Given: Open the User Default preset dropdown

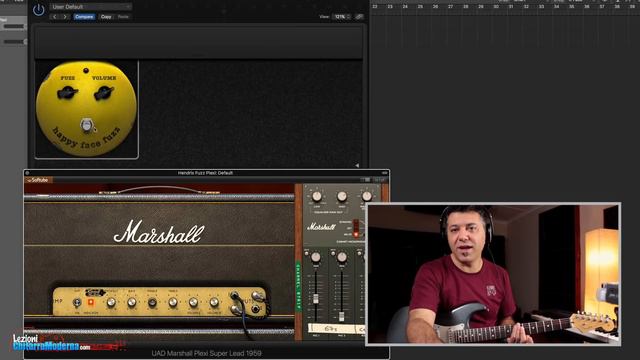Looking at the screenshot, I should [91, 7].
